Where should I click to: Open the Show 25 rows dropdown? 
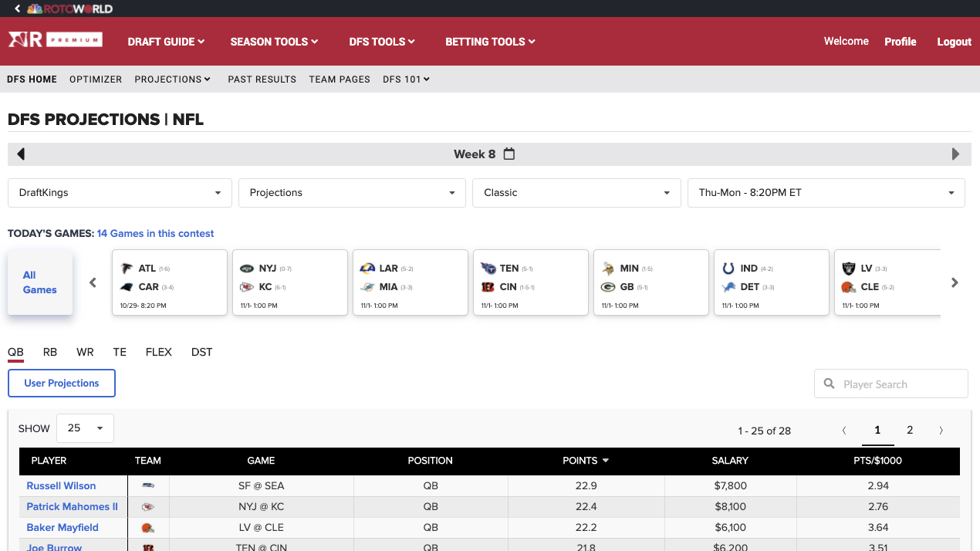click(85, 428)
